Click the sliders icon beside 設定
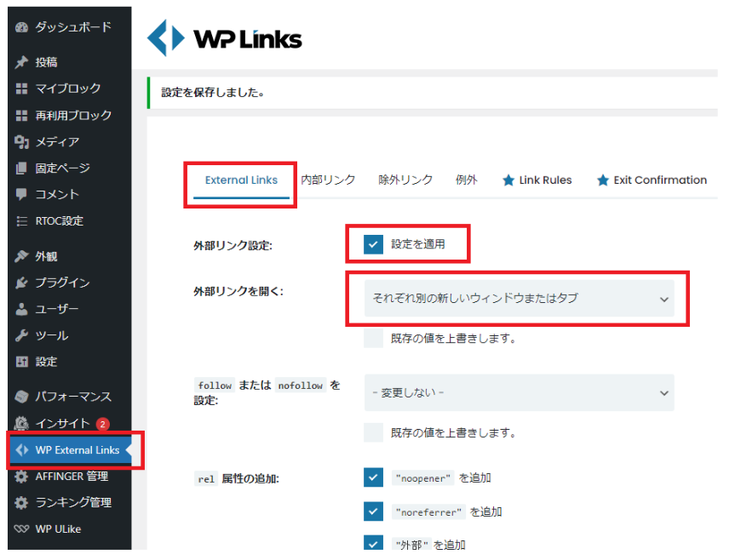Image resolution: width=741 pixels, height=560 pixels. (22, 362)
